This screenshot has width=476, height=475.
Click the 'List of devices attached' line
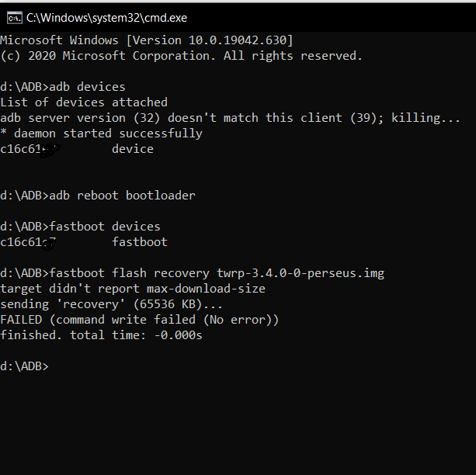[x=84, y=102]
